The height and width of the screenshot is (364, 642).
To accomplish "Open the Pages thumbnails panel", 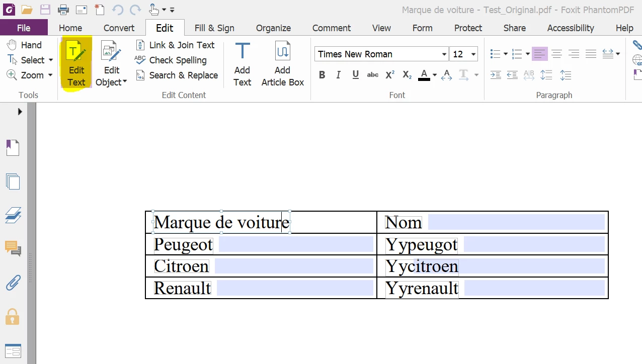I will 13,181.
